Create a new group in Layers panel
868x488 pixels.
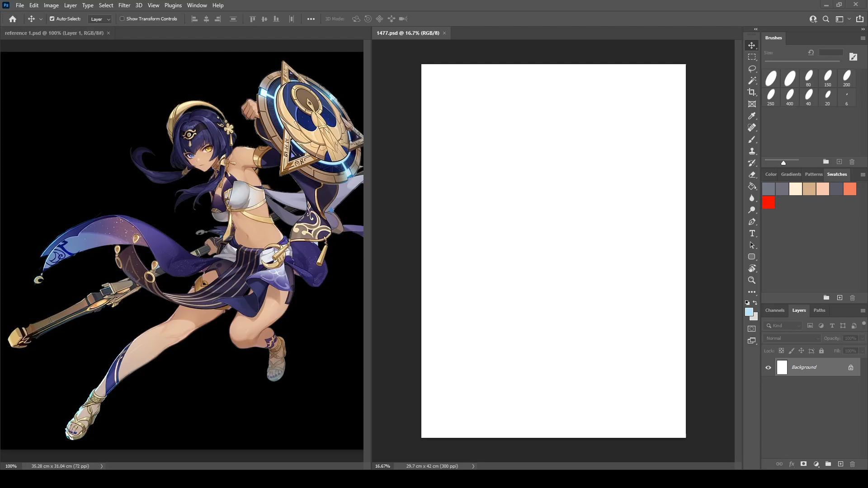coord(828,464)
